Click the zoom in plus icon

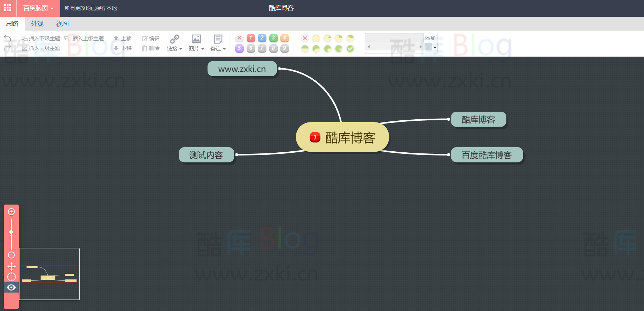(x=11, y=212)
